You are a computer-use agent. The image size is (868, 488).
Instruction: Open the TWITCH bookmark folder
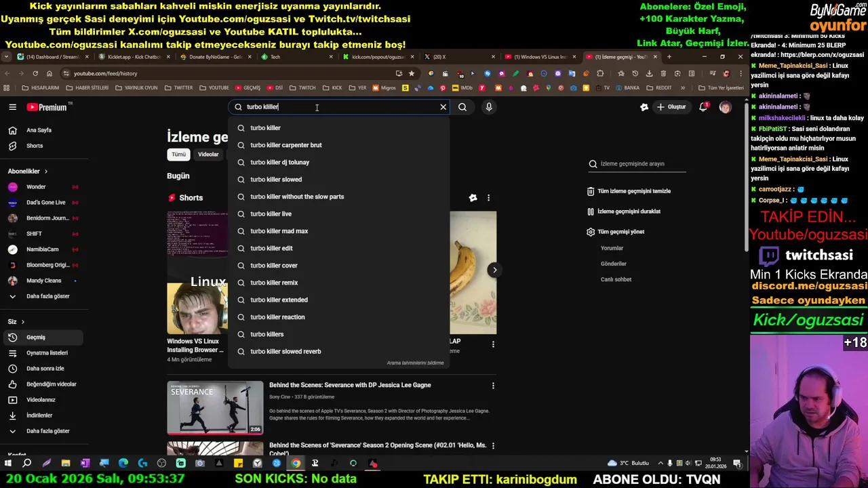pyautogui.click(x=303, y=88)
